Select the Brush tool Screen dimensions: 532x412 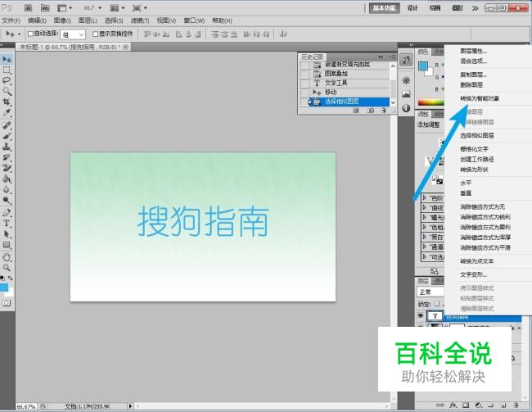coord(7,136)
